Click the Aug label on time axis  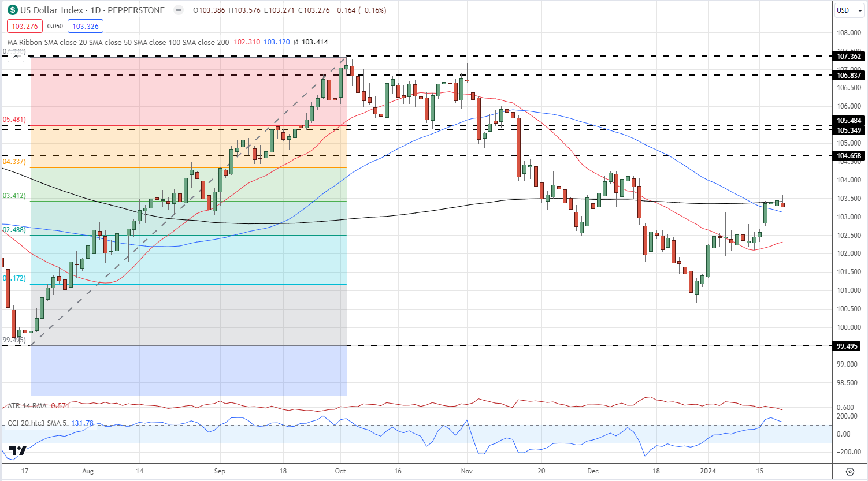pos(88,471)
